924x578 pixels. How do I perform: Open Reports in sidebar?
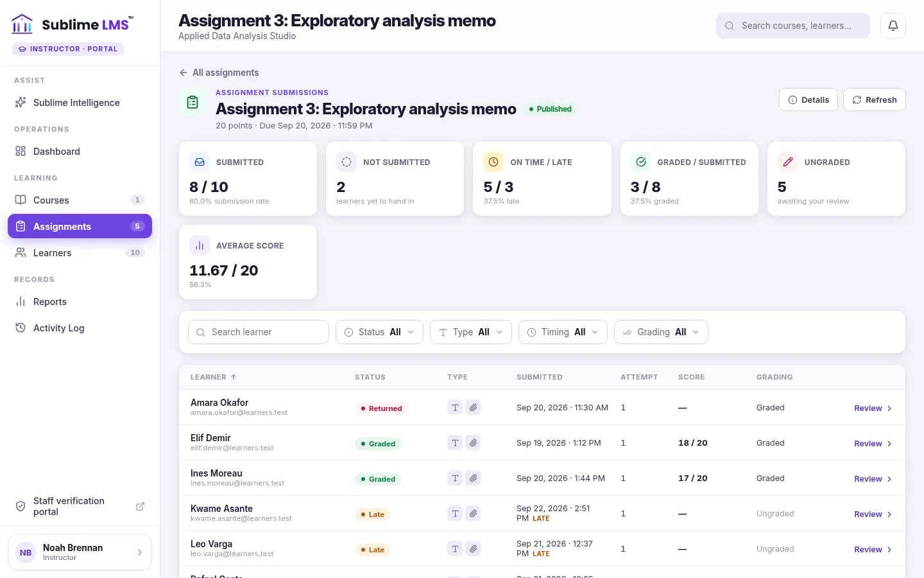(80, 302)
